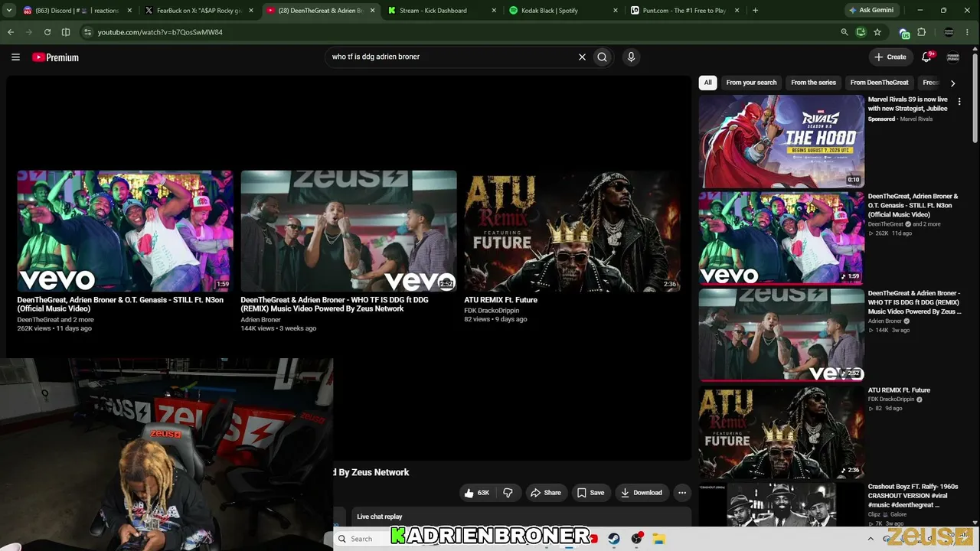Reload the YouTube page

point(47,32)
